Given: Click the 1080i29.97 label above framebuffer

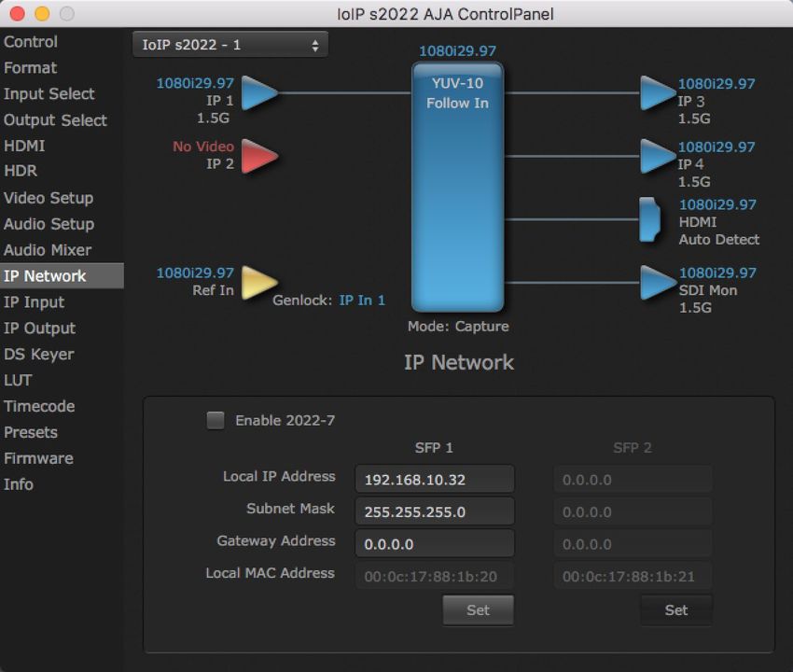Looking at the screenshot, I should 458,51.
